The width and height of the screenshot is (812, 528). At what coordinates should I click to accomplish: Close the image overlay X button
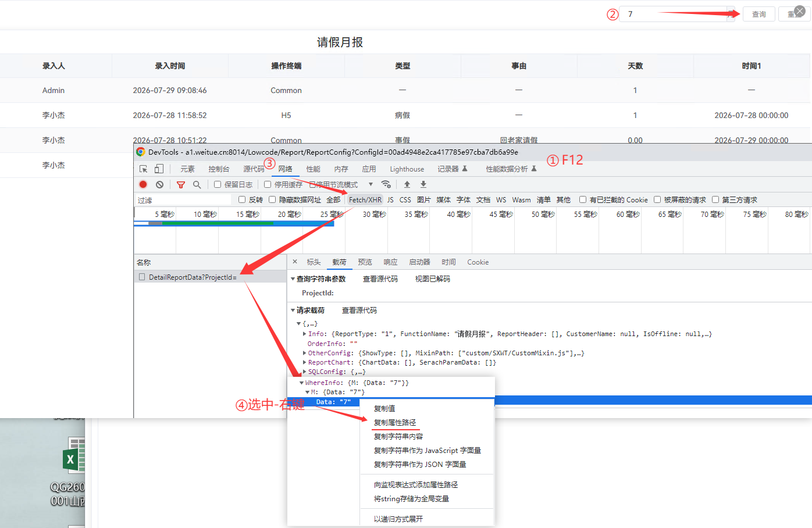pyautogui.click(x=800, y=10)
